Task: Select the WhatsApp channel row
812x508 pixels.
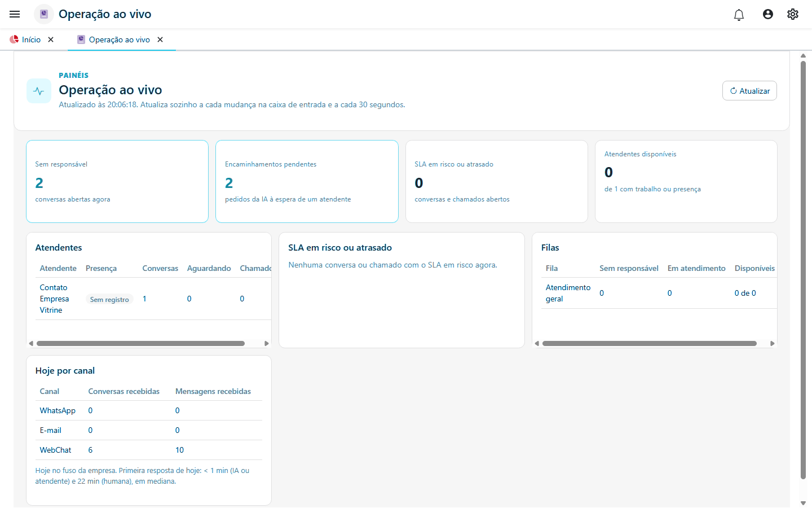Action: click(x=149, y=410)
